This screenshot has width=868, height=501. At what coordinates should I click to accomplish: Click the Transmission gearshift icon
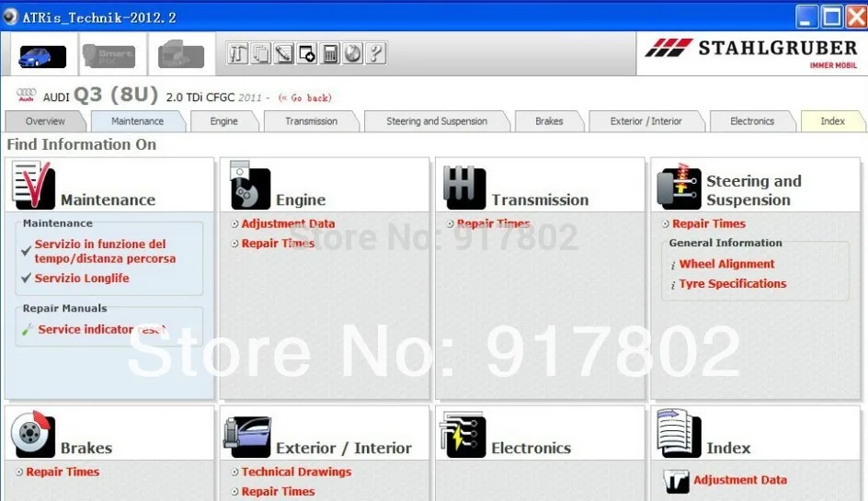pyautogui.click(x=464, y=188)
